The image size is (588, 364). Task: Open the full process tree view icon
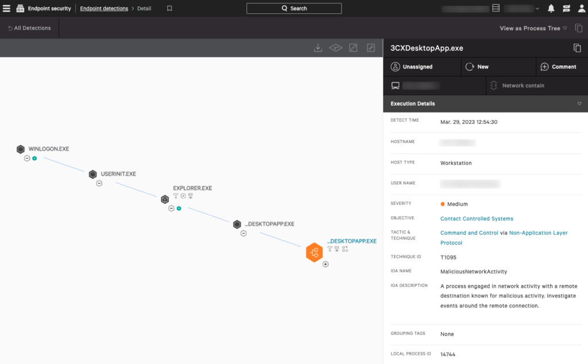pos(335,48)
